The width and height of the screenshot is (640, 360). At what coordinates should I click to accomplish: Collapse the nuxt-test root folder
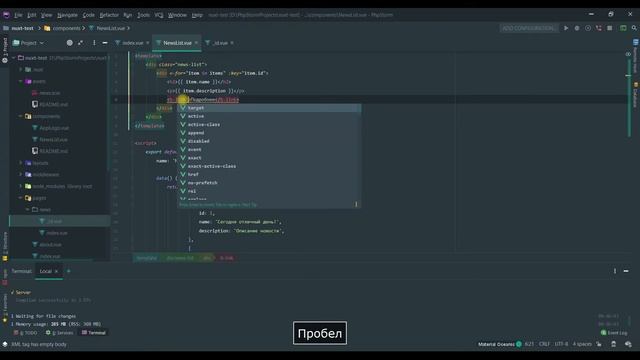tap(14, 58)
